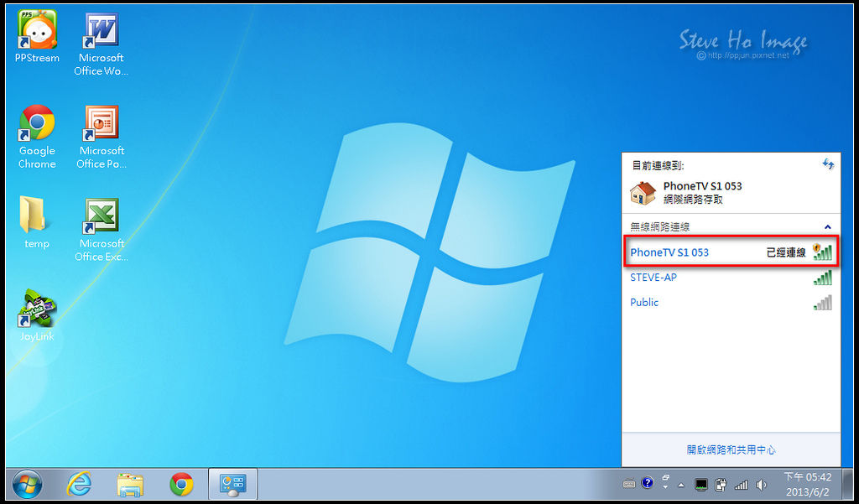Launch Google Chrome from the desktop
This screenshot has height=504, width=859.
[x=37, y=137]
